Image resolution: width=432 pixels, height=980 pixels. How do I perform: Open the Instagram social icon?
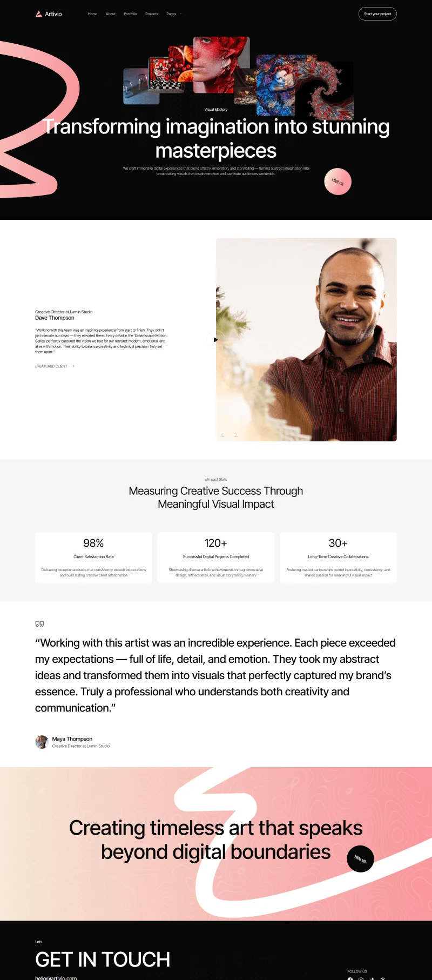[x=361, y=978]
